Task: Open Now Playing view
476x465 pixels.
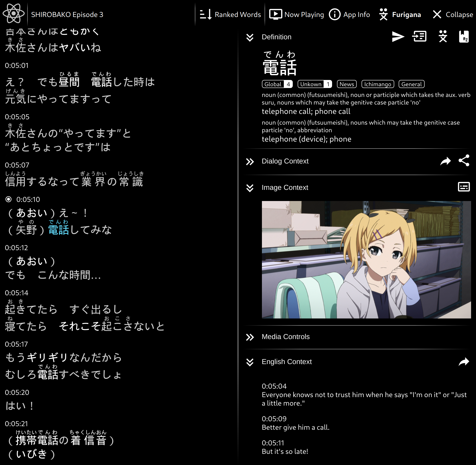Action: pos(296,15)
